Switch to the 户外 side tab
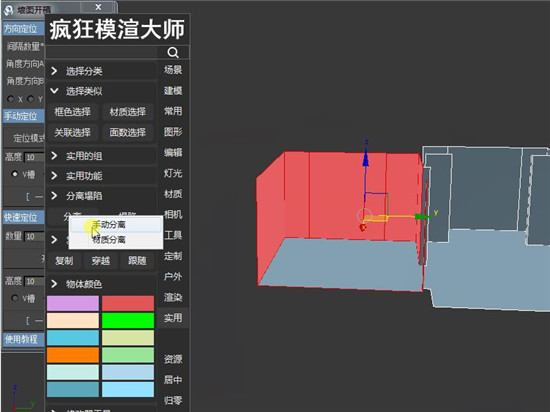Image resolution: width=550 pixels, height=412 pixels. coord(173,277)
